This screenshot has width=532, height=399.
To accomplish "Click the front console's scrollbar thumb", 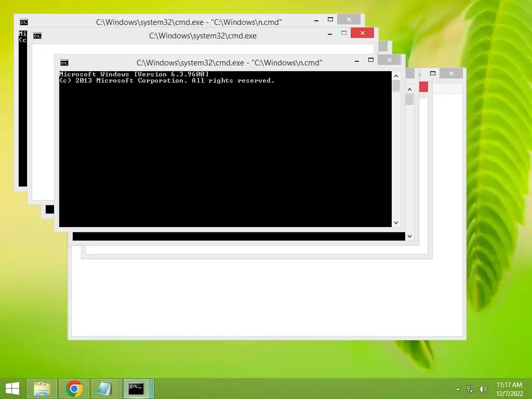I will [396, 86].
